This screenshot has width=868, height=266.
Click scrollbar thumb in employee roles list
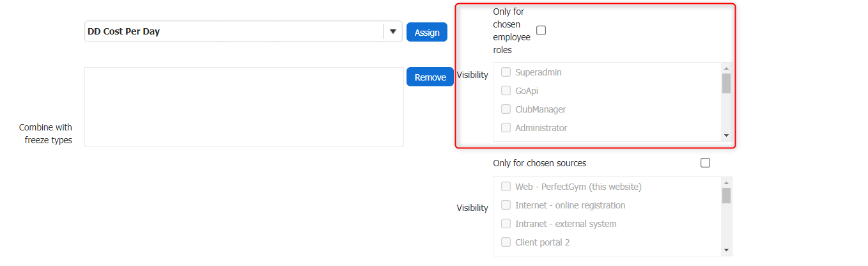[726, 84]
